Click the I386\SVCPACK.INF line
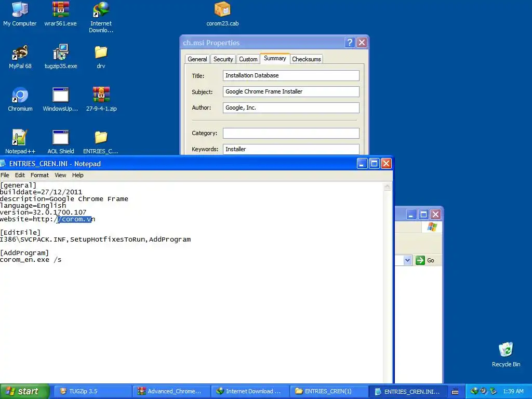The width and height of the screenshot is (532, 399). [x=96, y=240]
